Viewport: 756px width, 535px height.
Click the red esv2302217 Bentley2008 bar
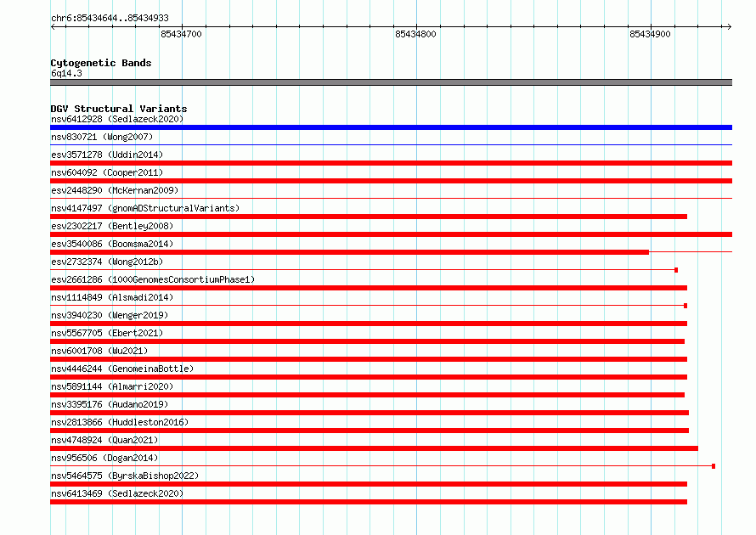pos(391,234)
